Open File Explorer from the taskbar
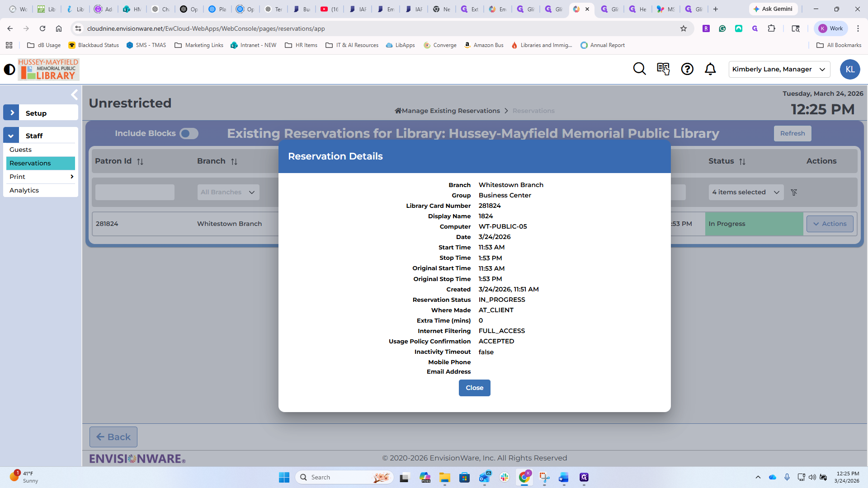This screenshot has width=868, height=488. click(x=444, y=478)
